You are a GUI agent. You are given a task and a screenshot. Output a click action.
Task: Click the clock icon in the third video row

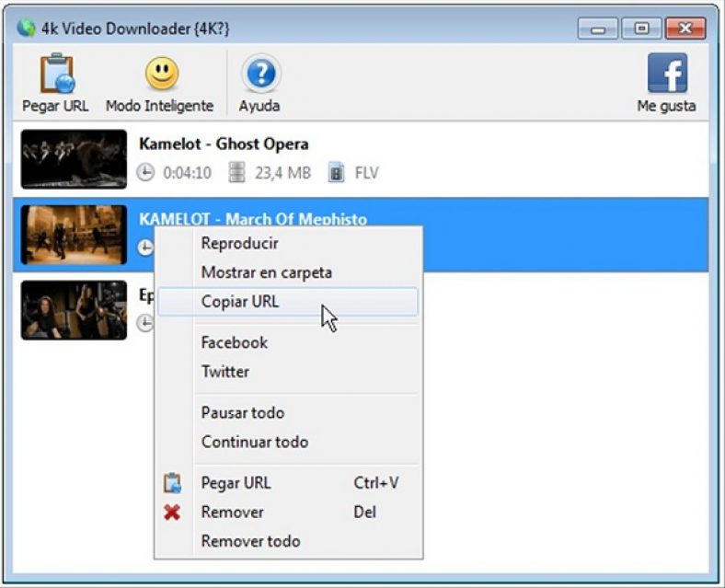[145, 323]
